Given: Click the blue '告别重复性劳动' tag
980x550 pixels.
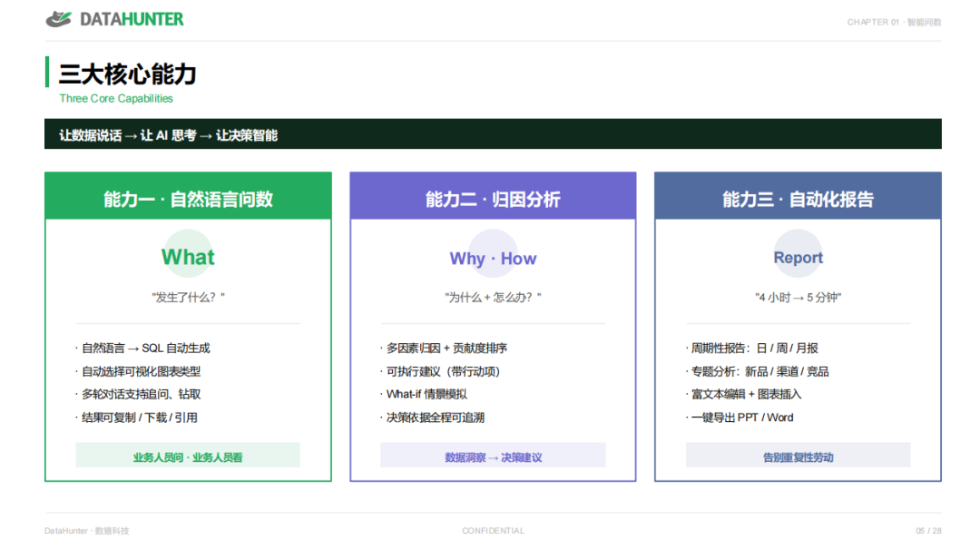Looking at the screenshot, I should click(799, 456).
